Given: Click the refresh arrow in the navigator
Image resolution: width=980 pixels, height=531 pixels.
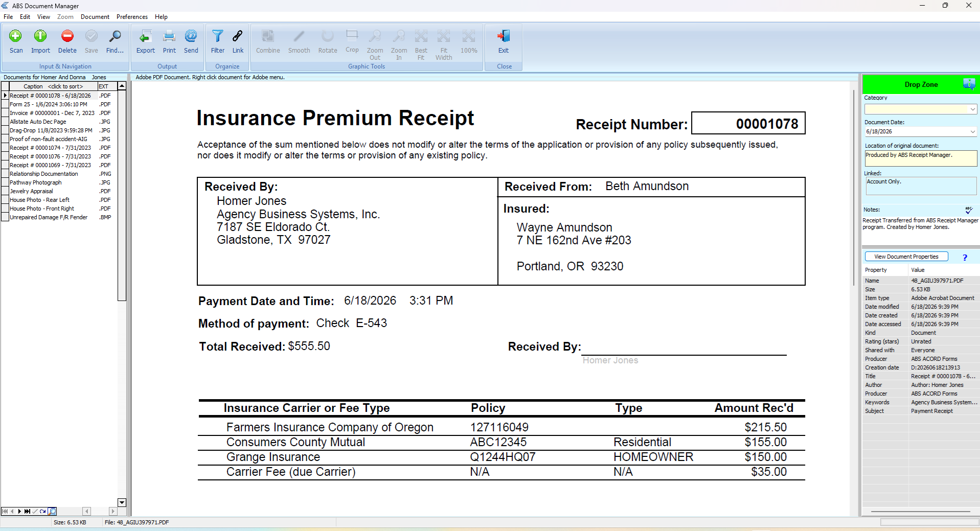Looking at the screenshot, I should coord(43,511).
